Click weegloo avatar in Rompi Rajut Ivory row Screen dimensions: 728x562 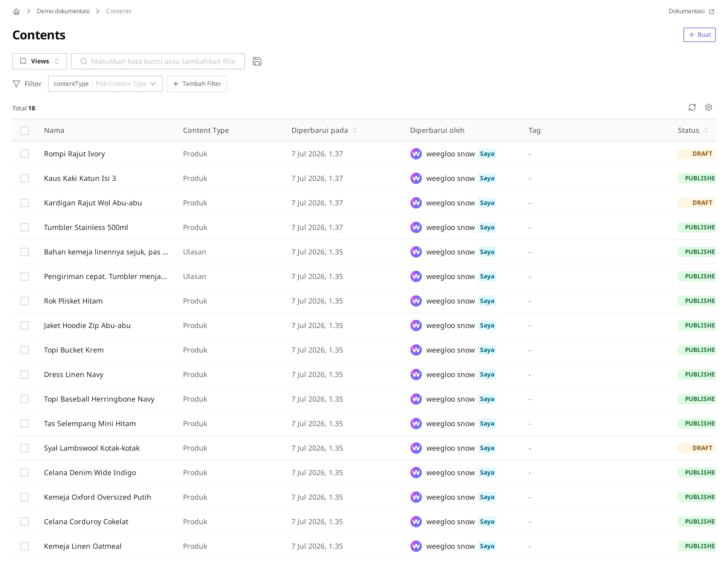click(416, 154)
